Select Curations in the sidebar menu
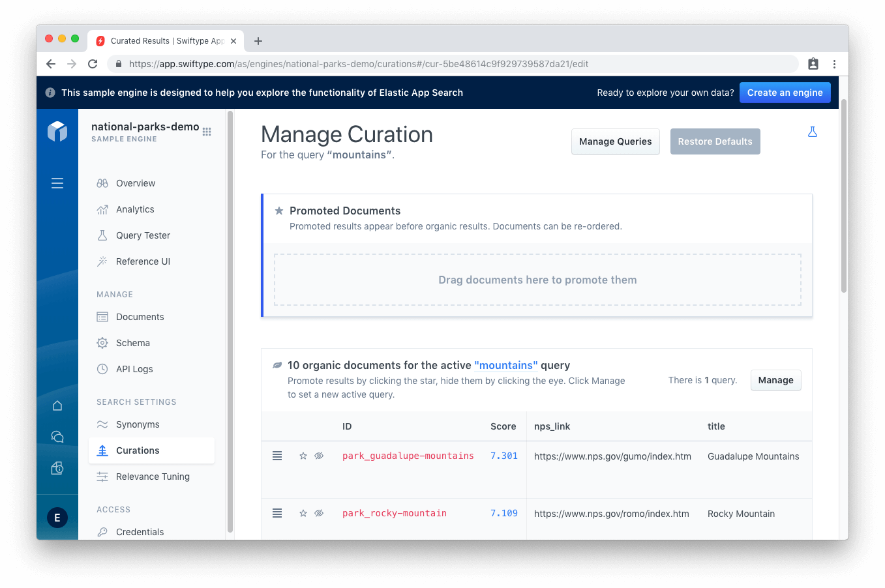The image size is (885, 588). [x=138, y=450]
